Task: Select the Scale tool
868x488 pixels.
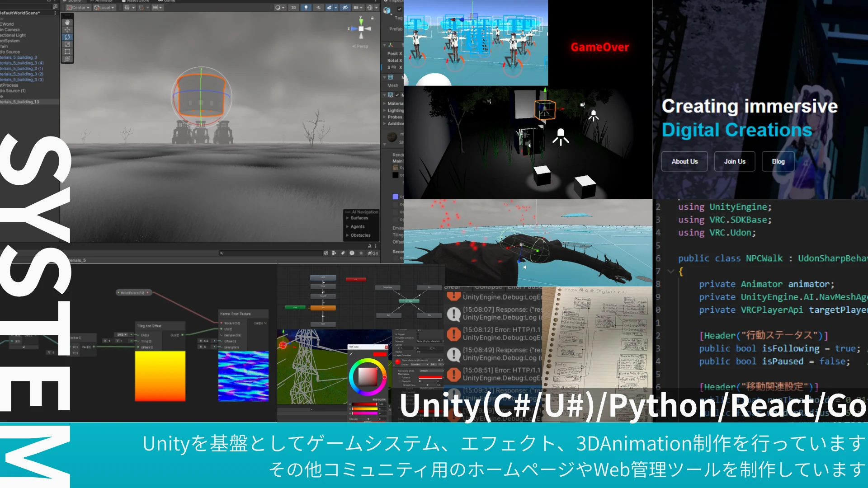Action: pos(67,44)
